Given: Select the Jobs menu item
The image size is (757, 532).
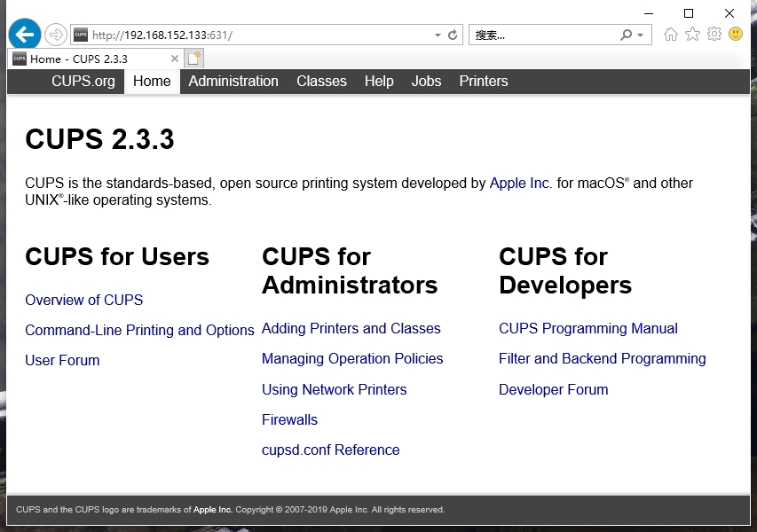Looking at the screenshot, I should 426,81.
